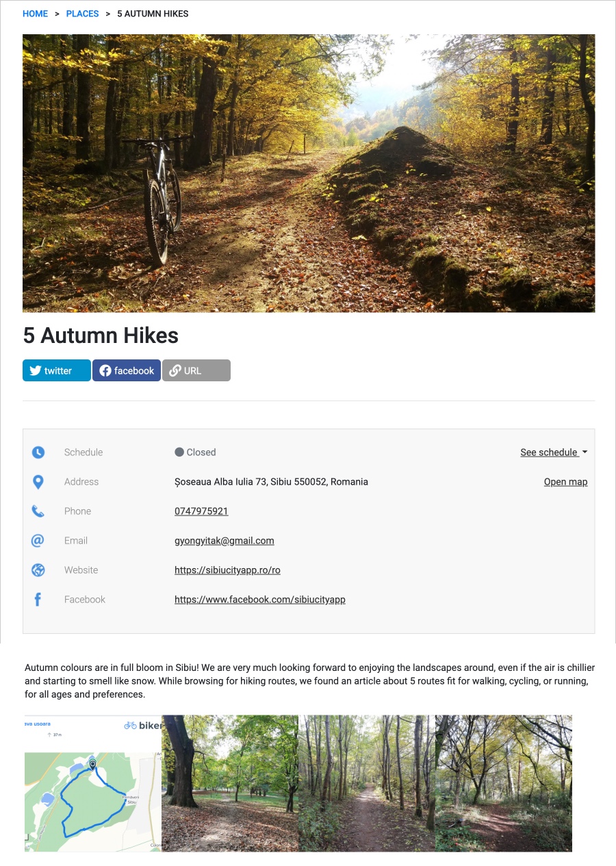Viewport: 616px width, 866px height.
Task: Expand the See schedule dropdown
Action: (x=554, y=453)
